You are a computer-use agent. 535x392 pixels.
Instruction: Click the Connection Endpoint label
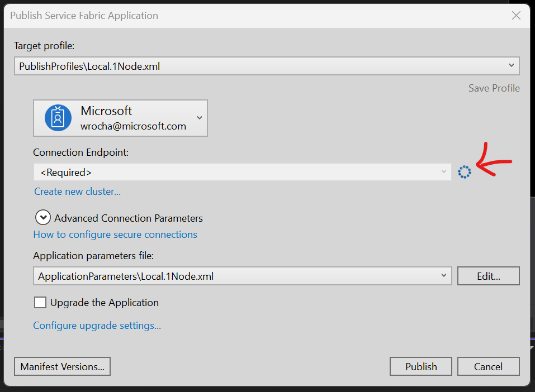pos(81,152)
